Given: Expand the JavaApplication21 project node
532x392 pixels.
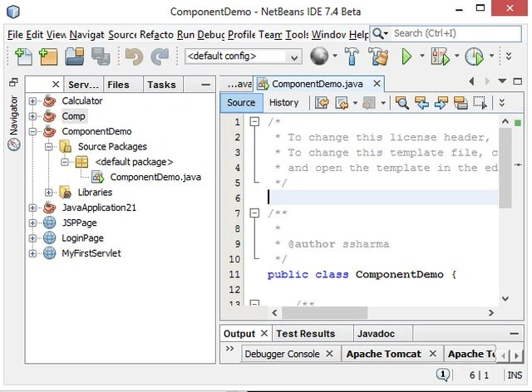Looking at the screenshot, I should tap(32, 208).
